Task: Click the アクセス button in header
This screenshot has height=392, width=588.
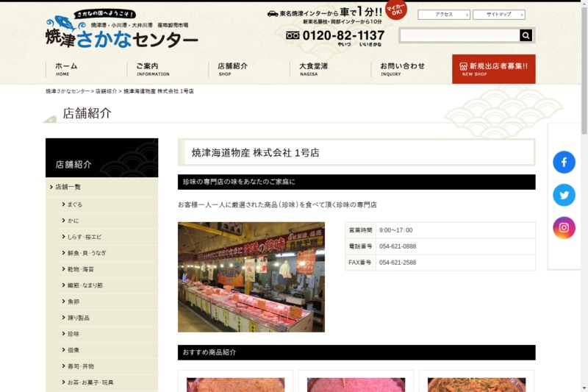Action: (444, 15)
